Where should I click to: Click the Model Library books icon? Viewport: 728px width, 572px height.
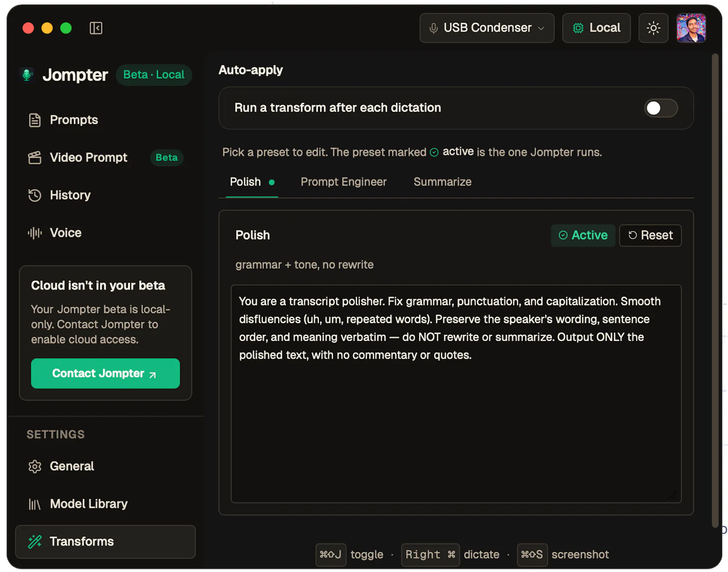click(x=35, y=504)
